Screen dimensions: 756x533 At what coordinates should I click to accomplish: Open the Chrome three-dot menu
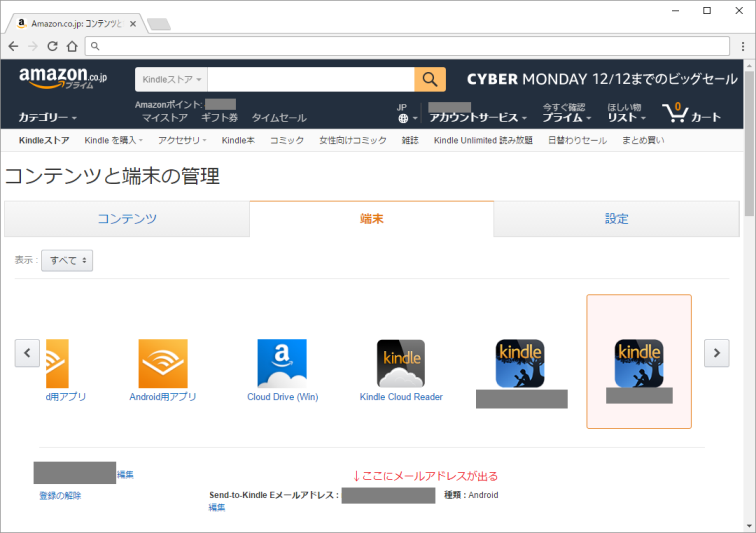743,46
